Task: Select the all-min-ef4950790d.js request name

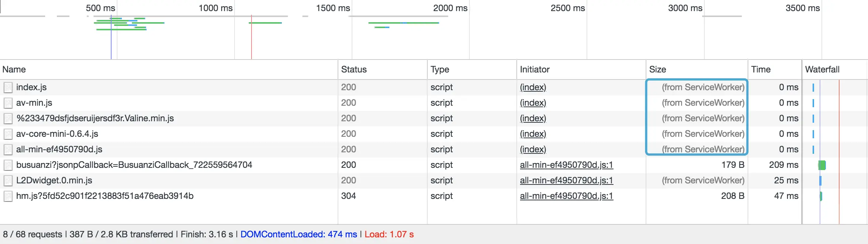Action: [x=59, y=149]
